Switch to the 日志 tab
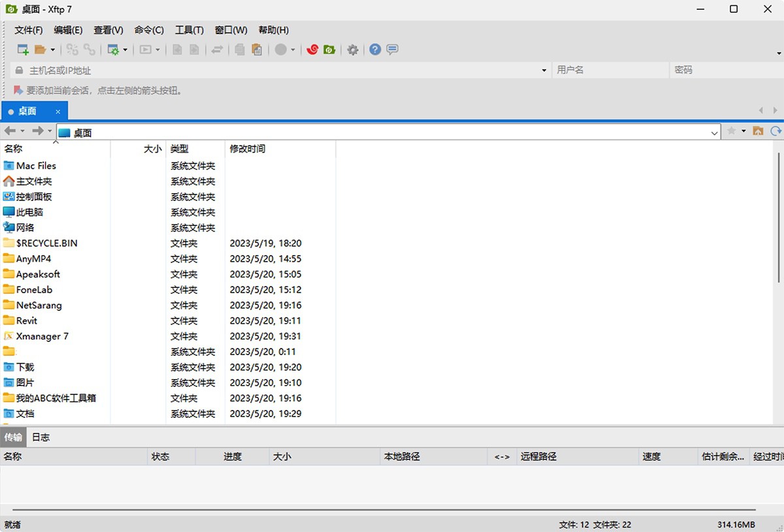784x532 pixels. tap(41, 437)
